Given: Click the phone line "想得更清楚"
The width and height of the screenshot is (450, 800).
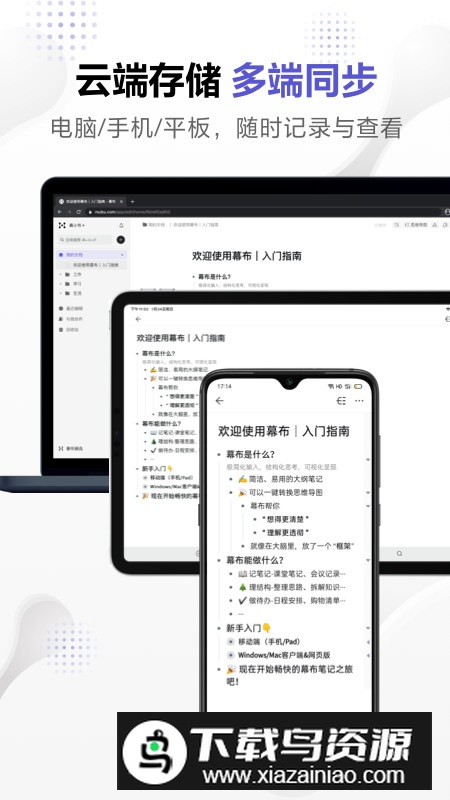Looking at the screenshot, I should tap(286, 519).
